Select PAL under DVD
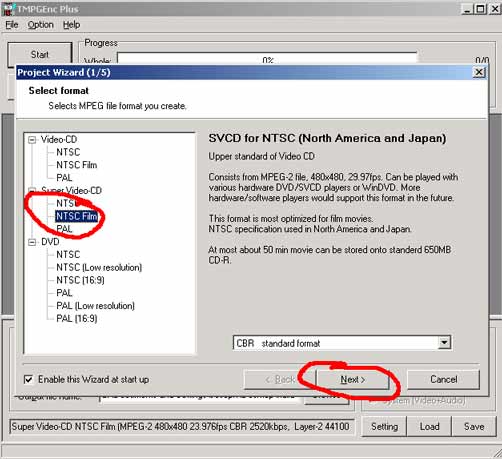The width and height of the screenshot is (502, 459). point(64,293)
